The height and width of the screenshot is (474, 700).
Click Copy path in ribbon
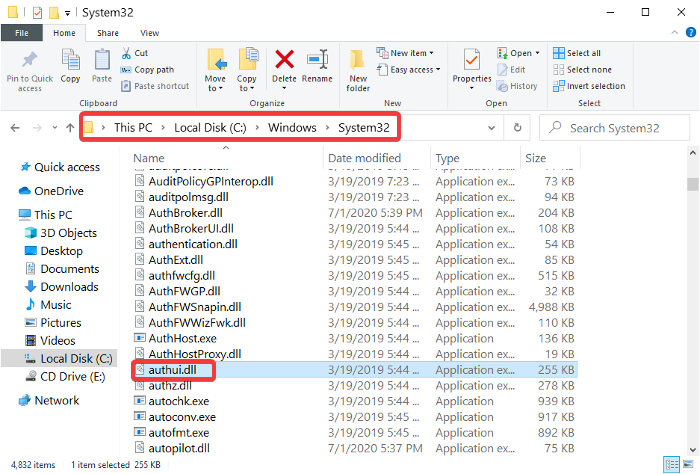click(147, 70)
